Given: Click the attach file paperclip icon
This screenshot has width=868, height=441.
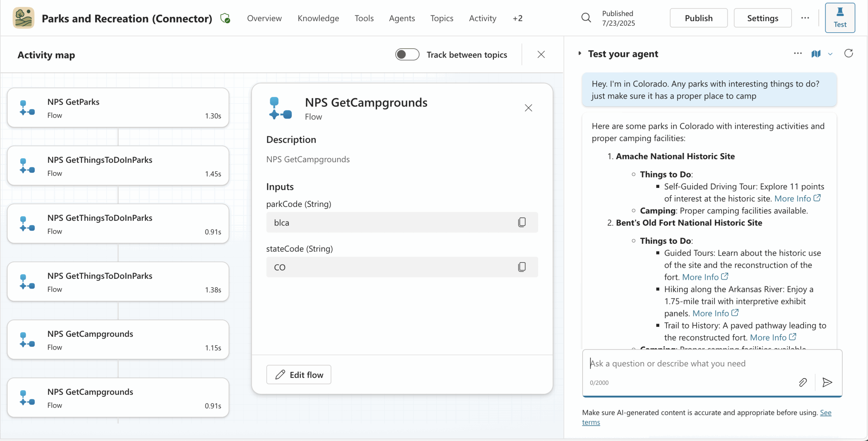Looking at the screenshot, I should pyautogui.click(x=803, y=382).
